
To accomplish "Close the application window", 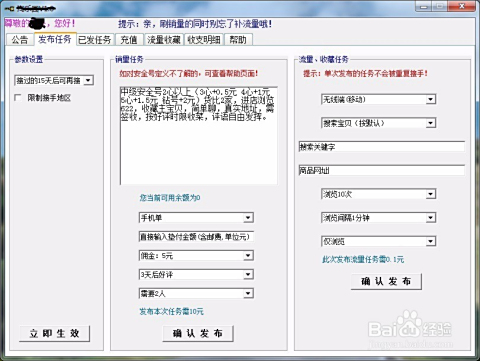I will point(462,6).
